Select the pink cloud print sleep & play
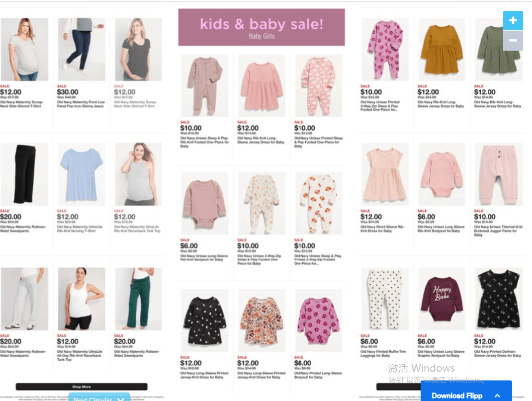 pyautogui.click(x=319, y=85)
